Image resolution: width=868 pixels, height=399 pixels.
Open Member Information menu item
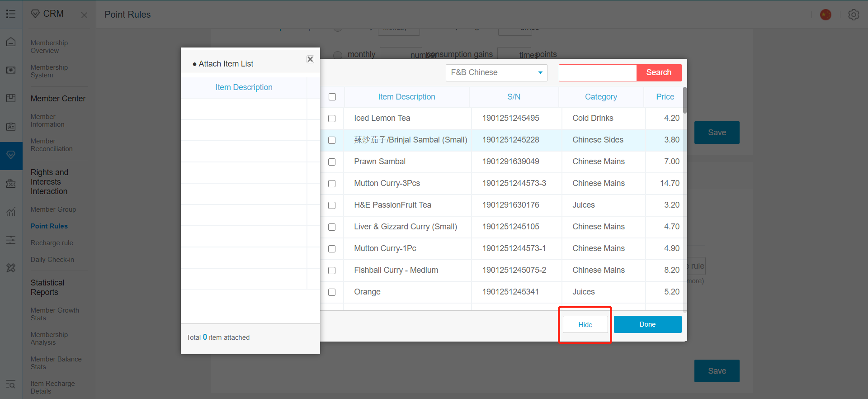coord(47,120)
